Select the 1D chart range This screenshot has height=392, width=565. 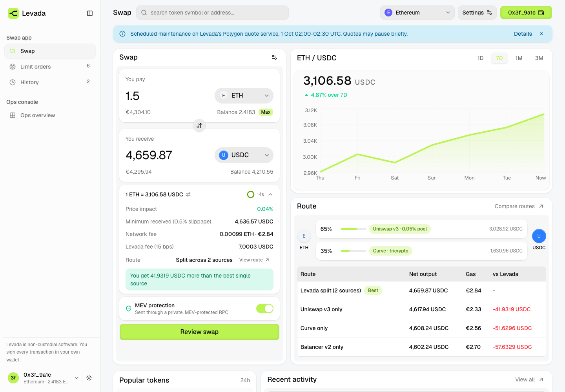pos(480,58)
